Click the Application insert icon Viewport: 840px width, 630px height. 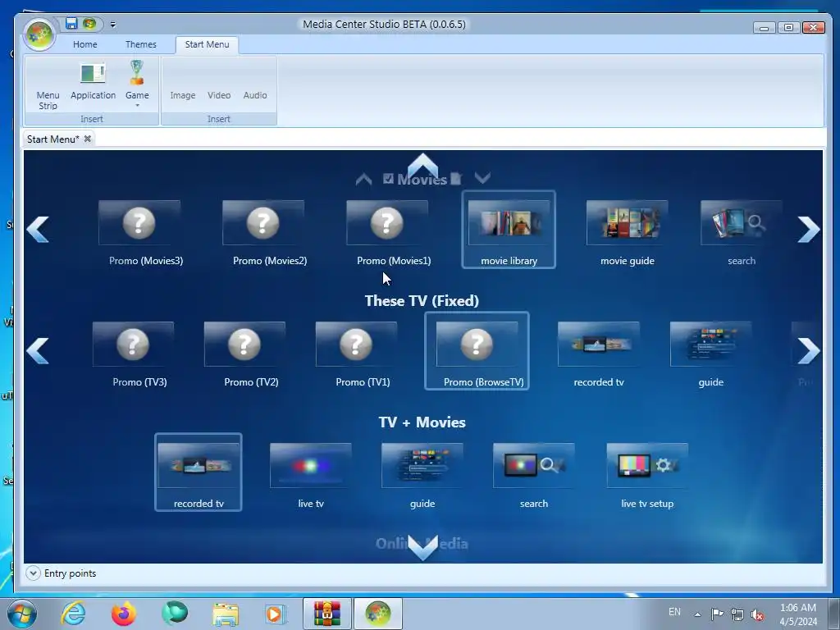(93, 73)
